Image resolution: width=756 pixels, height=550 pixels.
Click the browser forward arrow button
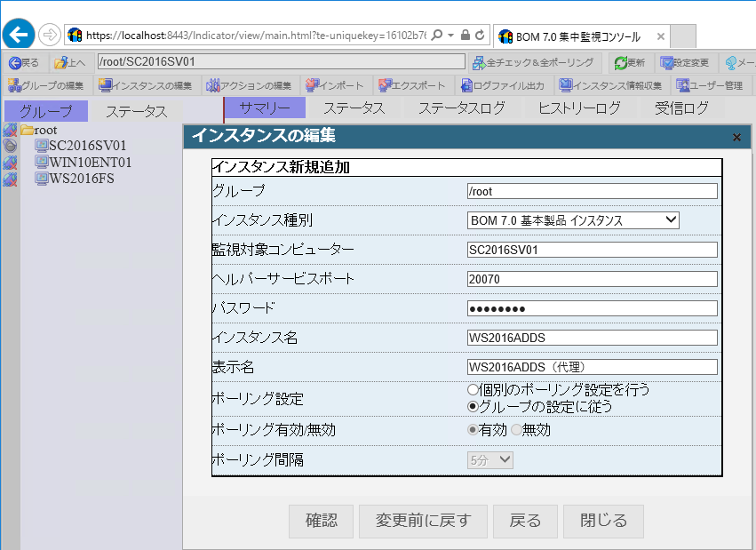49,35
